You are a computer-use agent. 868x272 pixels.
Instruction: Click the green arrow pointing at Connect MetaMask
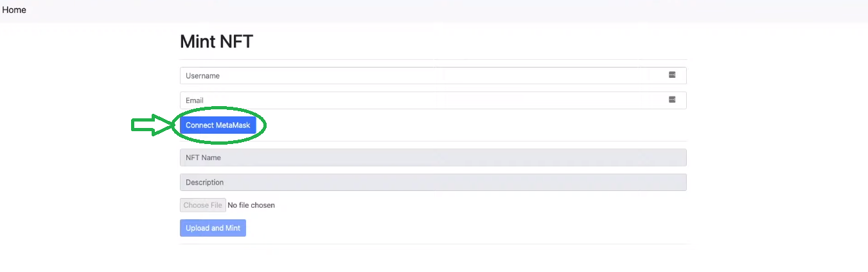point(152,125)
